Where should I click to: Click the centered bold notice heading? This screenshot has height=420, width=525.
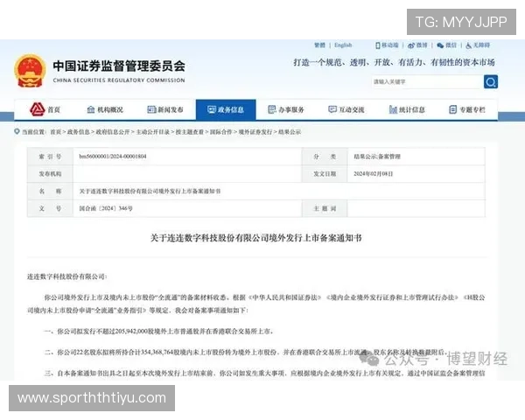[x=256, y=238]
